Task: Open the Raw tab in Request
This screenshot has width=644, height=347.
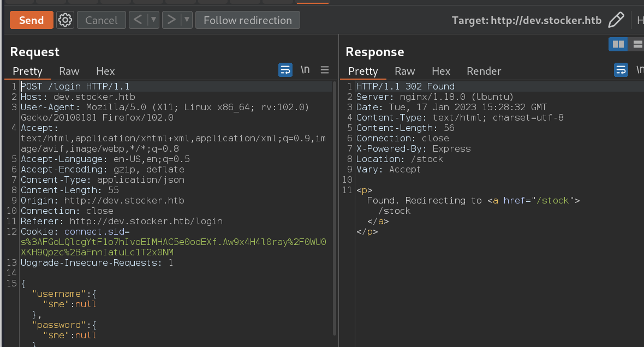Action: point(69,71)
